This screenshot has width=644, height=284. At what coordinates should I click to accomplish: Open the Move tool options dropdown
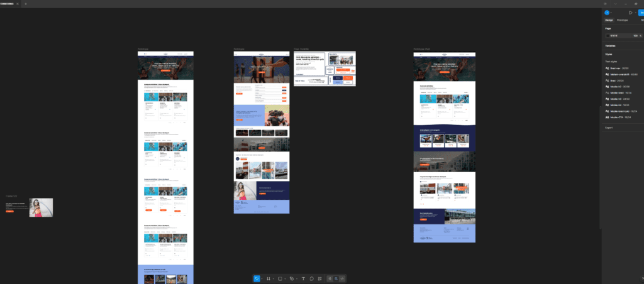point(262,279)
